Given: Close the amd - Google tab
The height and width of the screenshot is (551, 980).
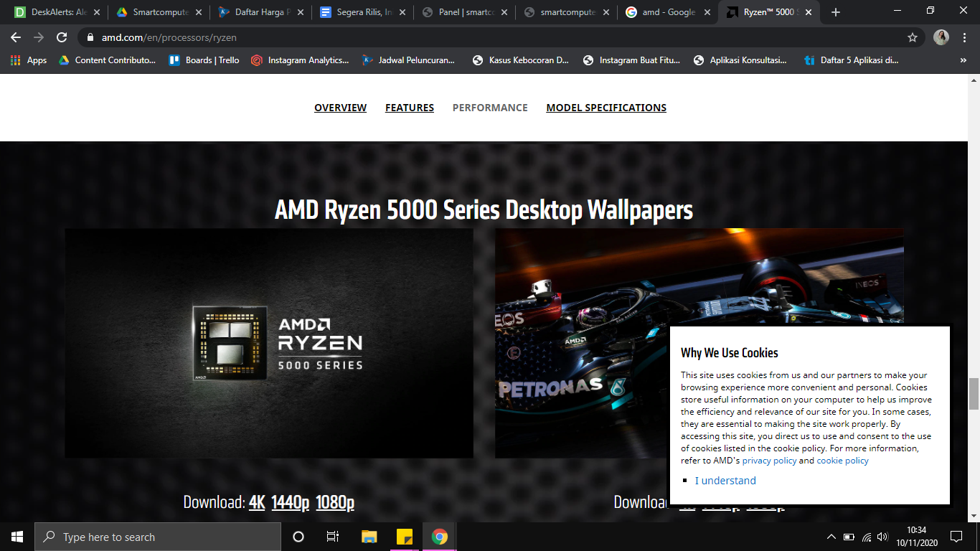Looking at the screenshot, I should click(x=707, y=12).
